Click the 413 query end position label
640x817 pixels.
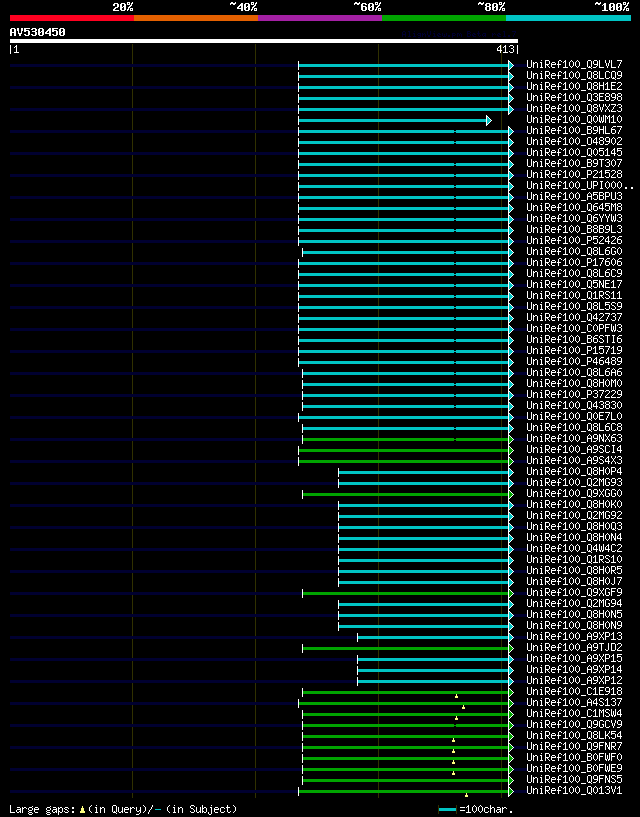(x=506, y=50)
